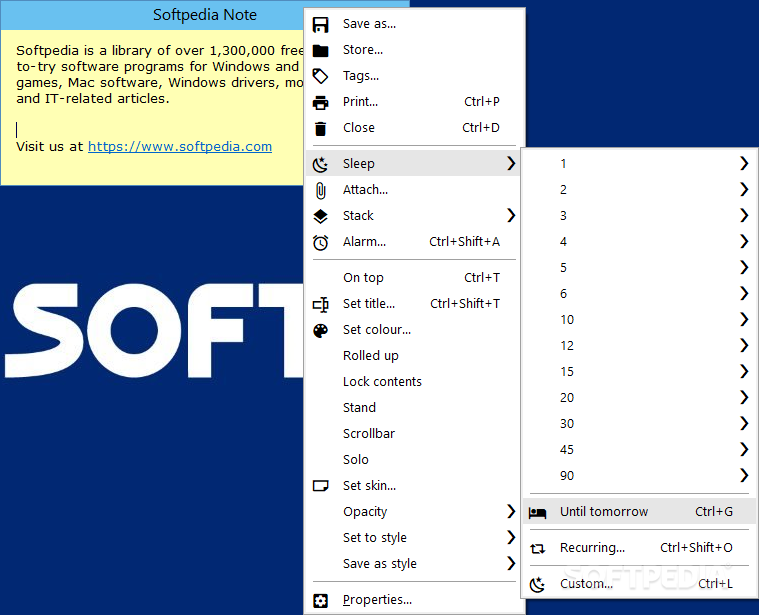
Task: Click the Tags label icon
Action: (x=320, y=76)
